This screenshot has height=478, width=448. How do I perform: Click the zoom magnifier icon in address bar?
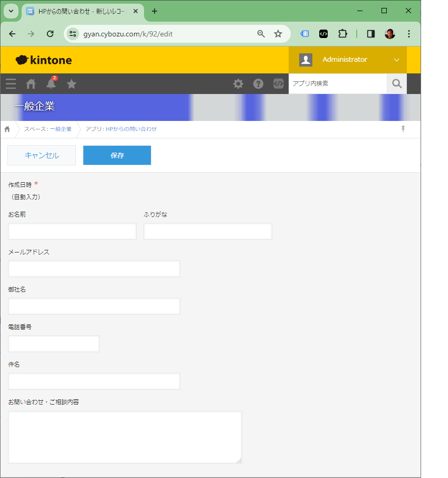tap(261, 34)
